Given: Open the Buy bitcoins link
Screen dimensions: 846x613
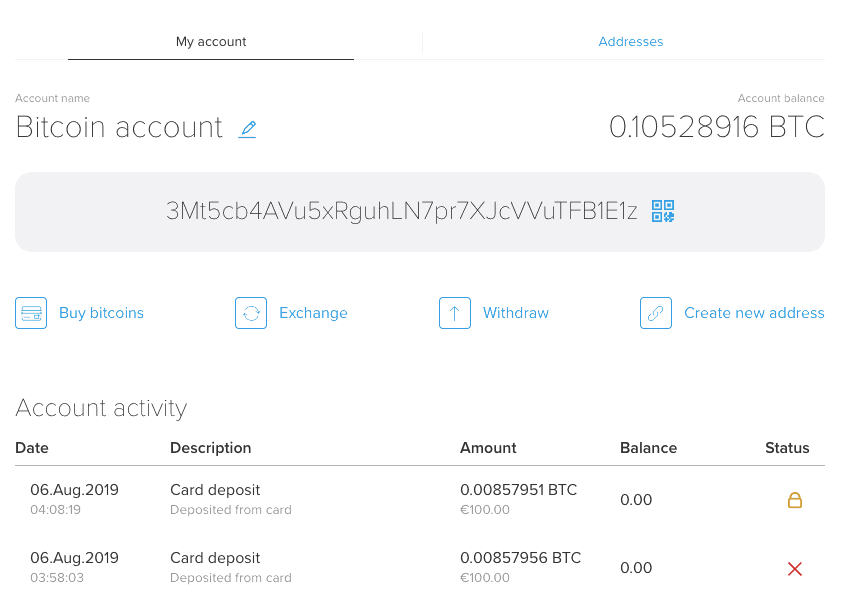Looking at the screenshot, I should pyautogui.click(x=101, y=313).
